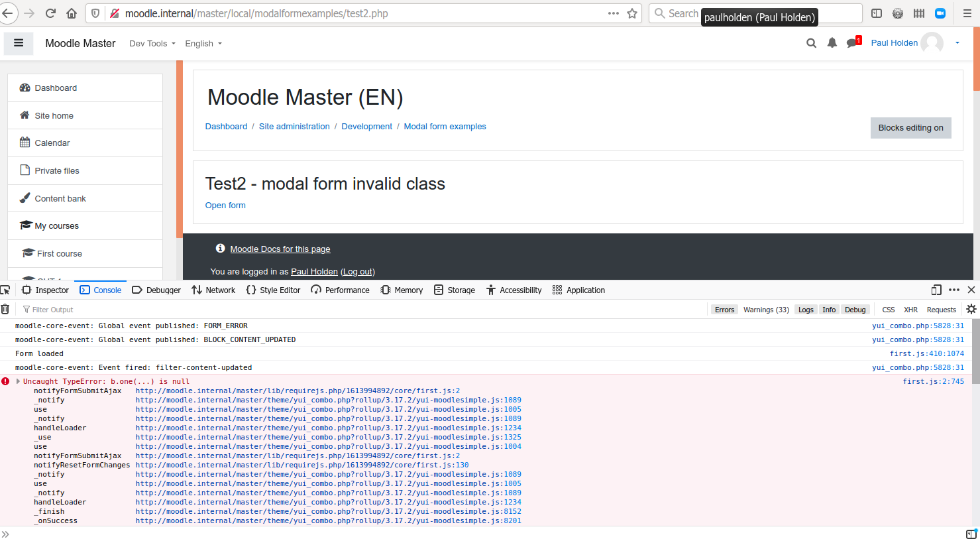Viewport: 980px width, 545px height.
Task: Open tracking protection shield icon
Action: click(x=95, y=13)
